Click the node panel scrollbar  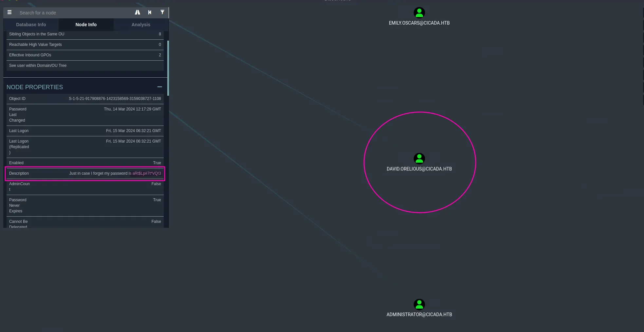[x=168, y=68]
